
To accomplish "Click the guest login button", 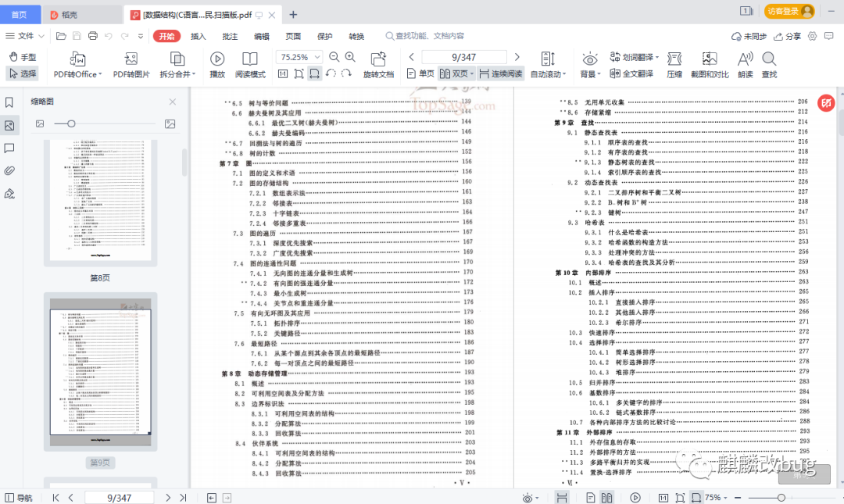I will [x=789, y=11].
